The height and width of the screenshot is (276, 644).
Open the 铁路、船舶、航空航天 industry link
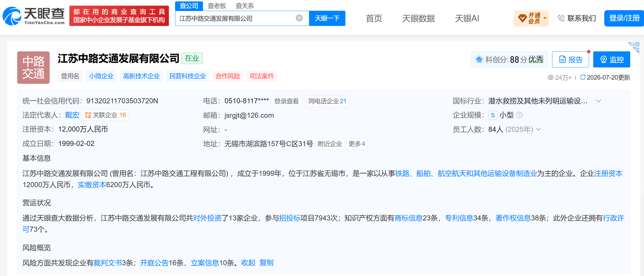coord(466,174)
